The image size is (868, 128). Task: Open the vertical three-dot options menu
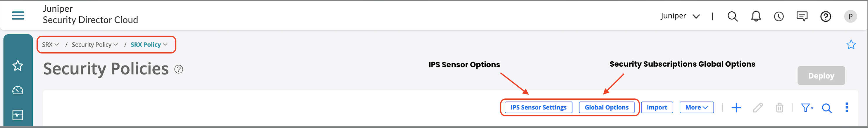[846, 108]
